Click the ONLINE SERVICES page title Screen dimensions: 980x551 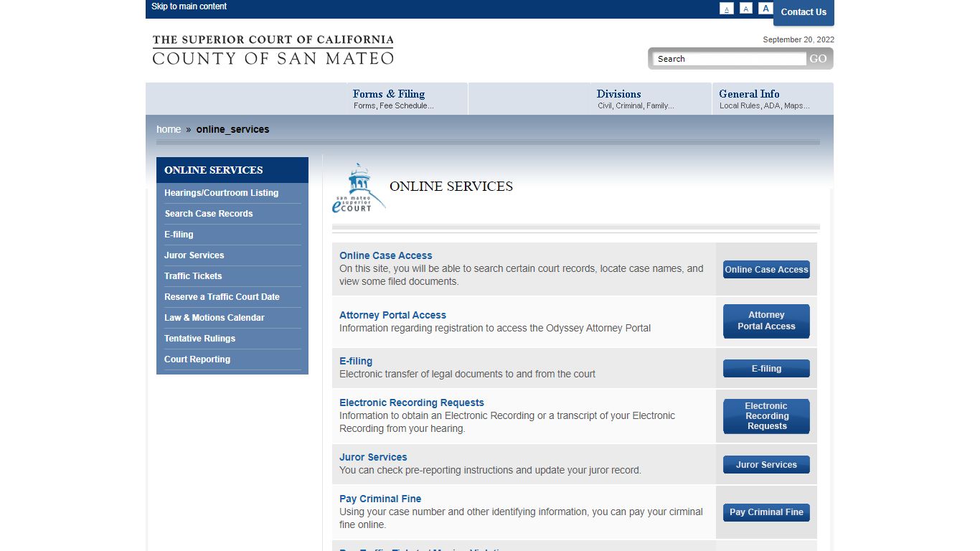pyautogui.click(x=451, y=187)
